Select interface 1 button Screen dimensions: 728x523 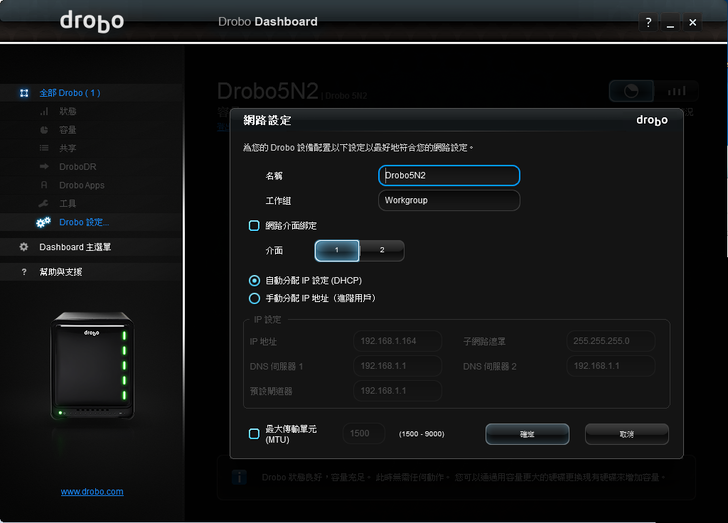click(x=337, y=250)
